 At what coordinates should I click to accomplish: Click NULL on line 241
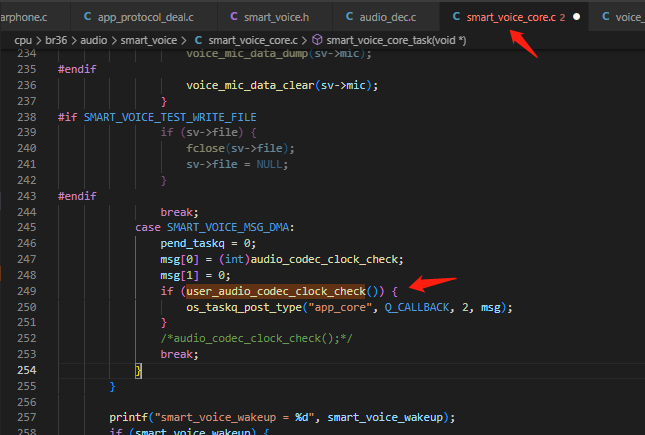[269, 164]
